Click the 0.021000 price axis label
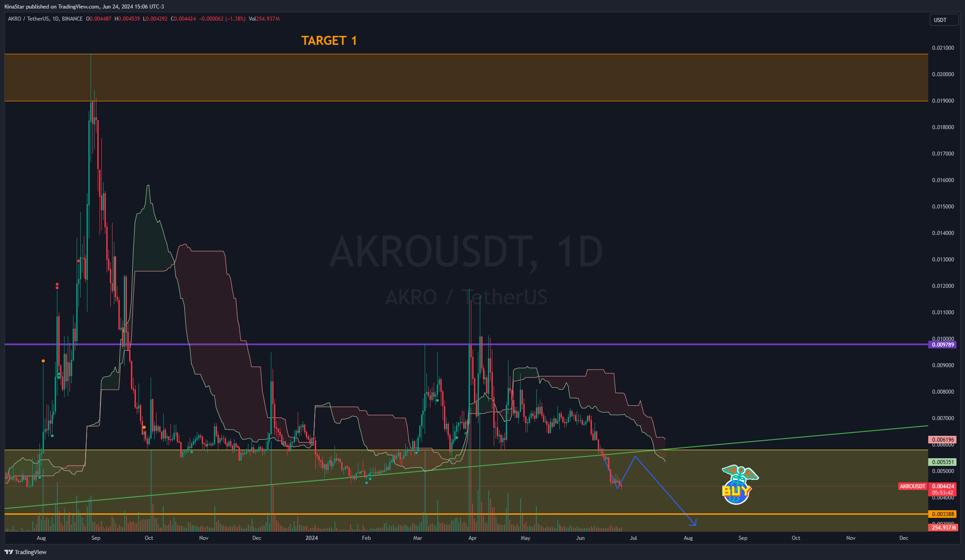The width and height of the screenshot is (965, 560). pos(943,48)
